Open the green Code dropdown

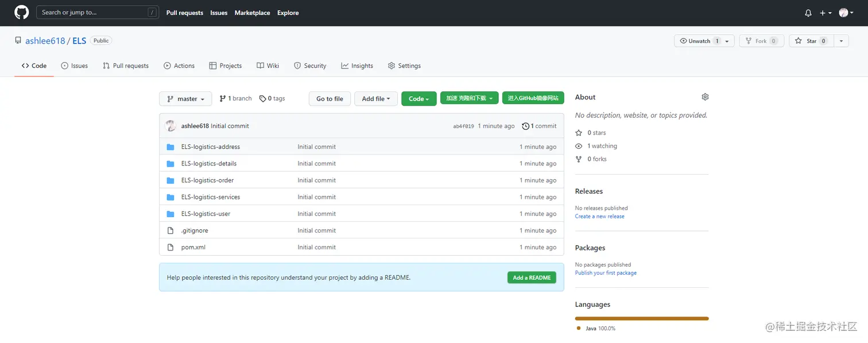[419, 99]
